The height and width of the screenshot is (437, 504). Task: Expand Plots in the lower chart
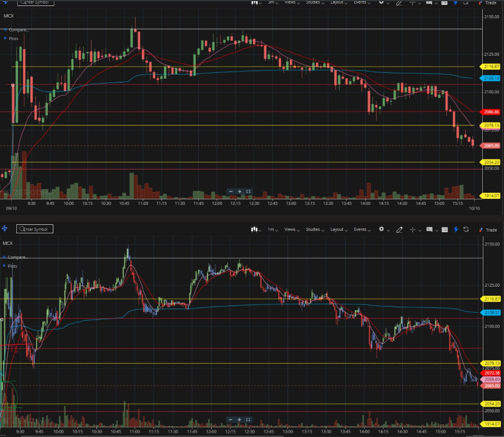click(10, 266)
